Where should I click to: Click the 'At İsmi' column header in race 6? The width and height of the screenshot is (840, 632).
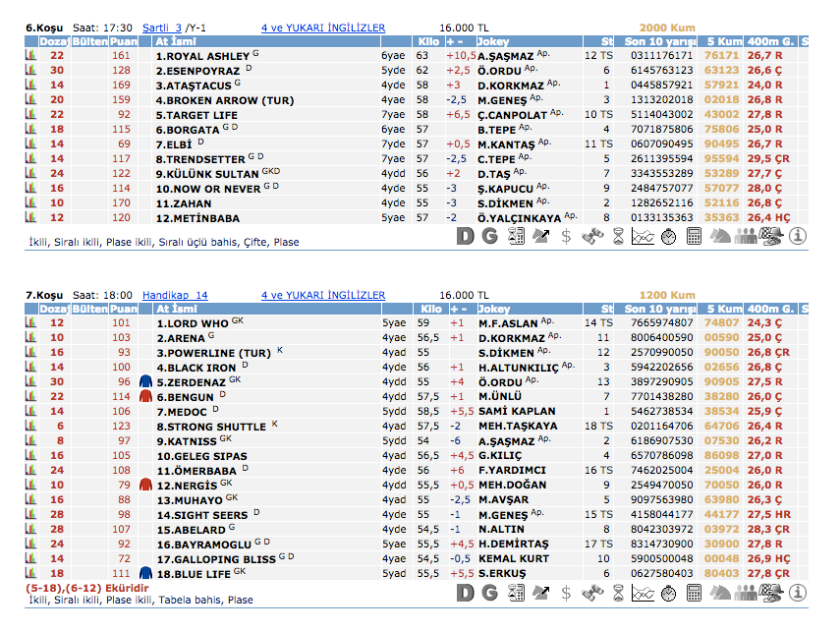click(177, 42)
